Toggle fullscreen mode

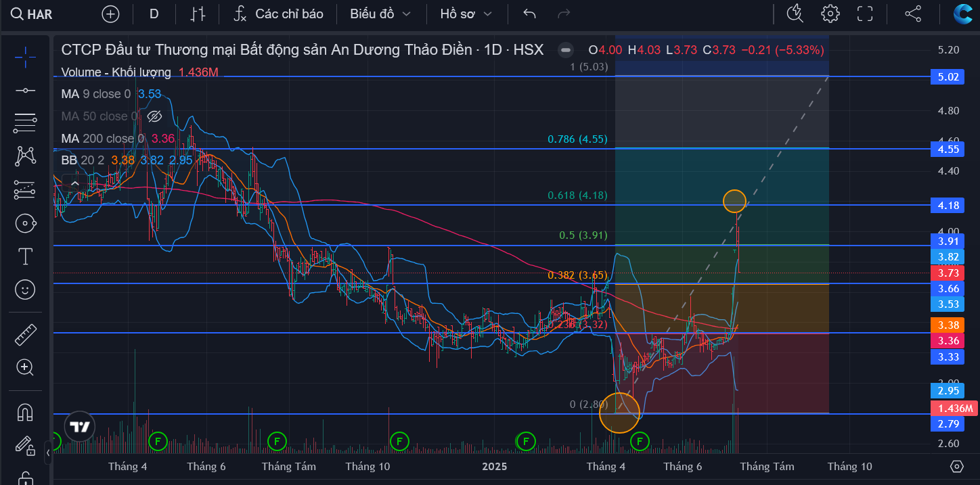(x=865, y=14)
